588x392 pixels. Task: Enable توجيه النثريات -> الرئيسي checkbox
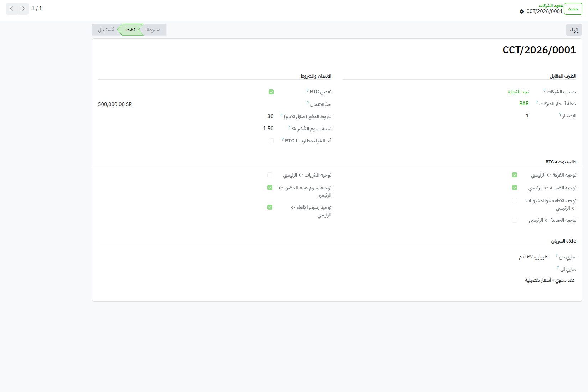(x=270, y=175)
